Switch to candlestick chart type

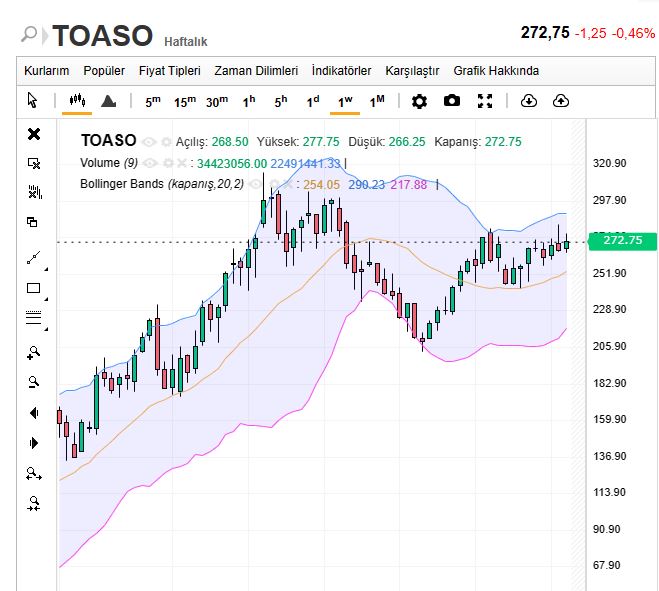click(x=77, y=100)
